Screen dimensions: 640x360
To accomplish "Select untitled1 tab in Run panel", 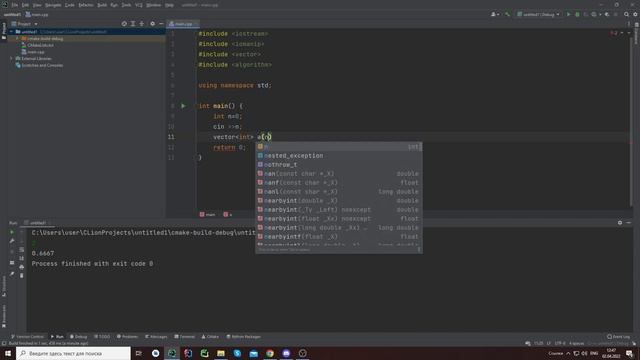I will pos(36,223).
